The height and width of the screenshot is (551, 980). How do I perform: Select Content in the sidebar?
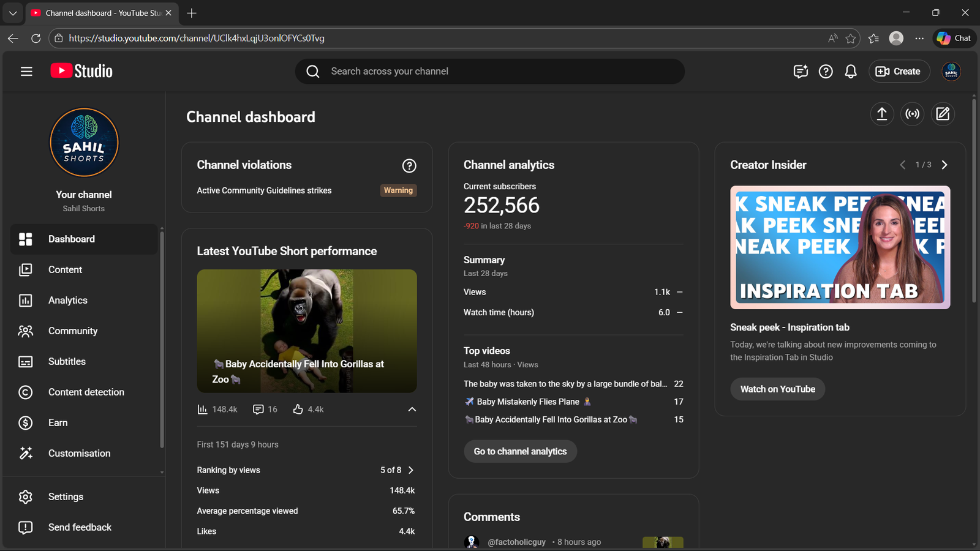65,269
